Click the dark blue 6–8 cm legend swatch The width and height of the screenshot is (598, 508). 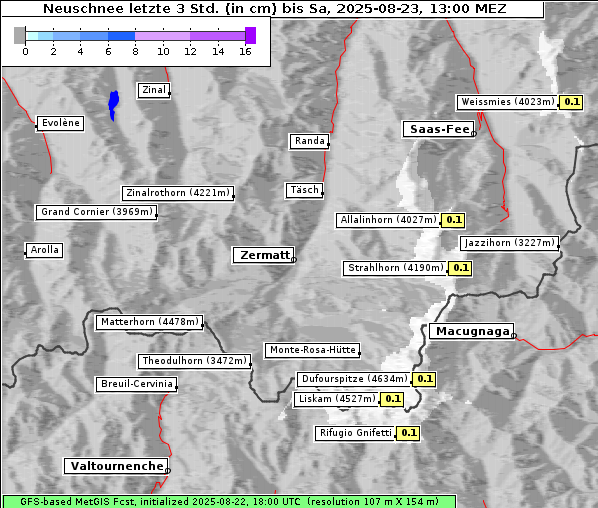(x=121, y=36)
